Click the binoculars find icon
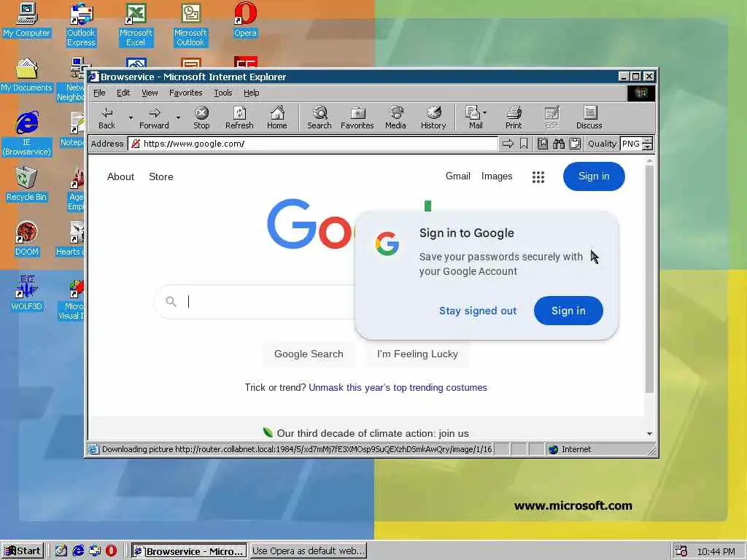 coord(559,144)
